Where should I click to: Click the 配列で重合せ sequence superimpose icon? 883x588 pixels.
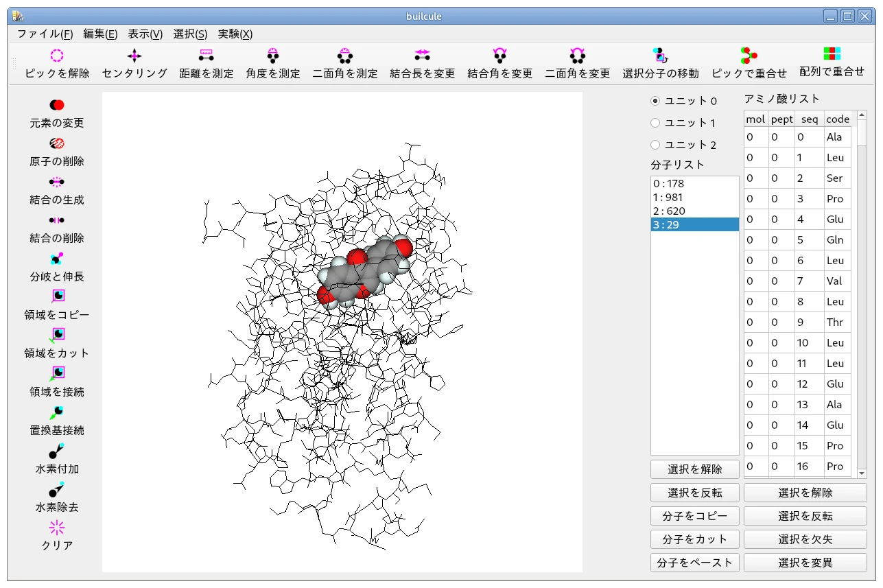pos(832,54)
